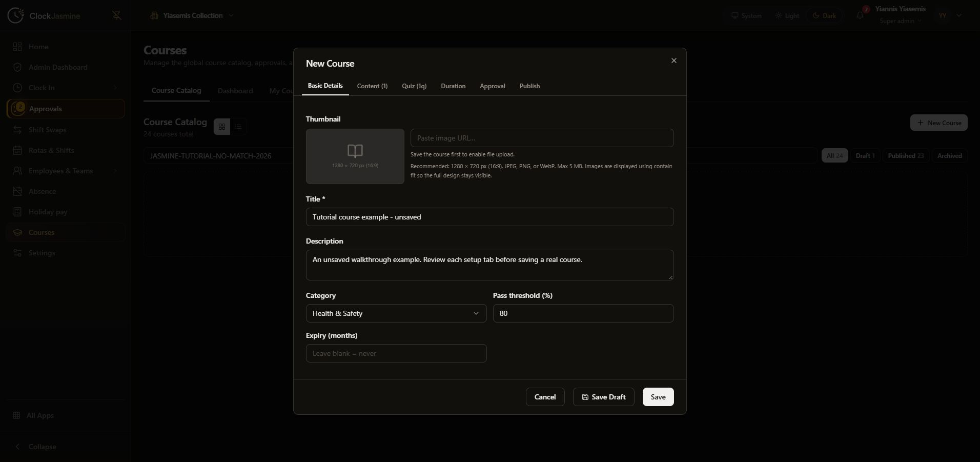This screenshot has width=980, height=462.
Task: Filter courses by Draft
Action: pyautogui.click(x=865, y=156)
